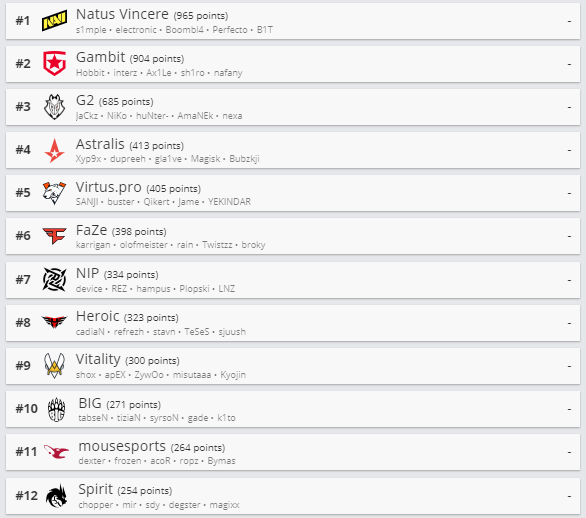Click the FaZe red logo
The image size is (586, 518).
click(55, 236)
